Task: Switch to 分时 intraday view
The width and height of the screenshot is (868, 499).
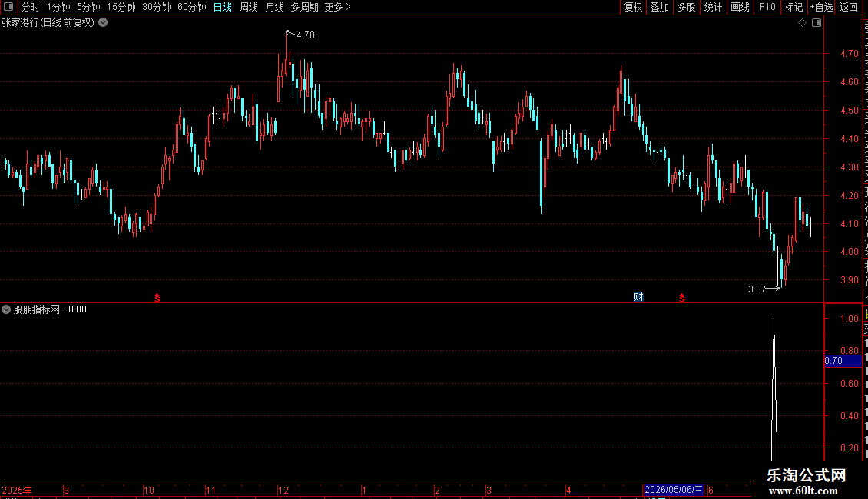Action: pos(31,7)
